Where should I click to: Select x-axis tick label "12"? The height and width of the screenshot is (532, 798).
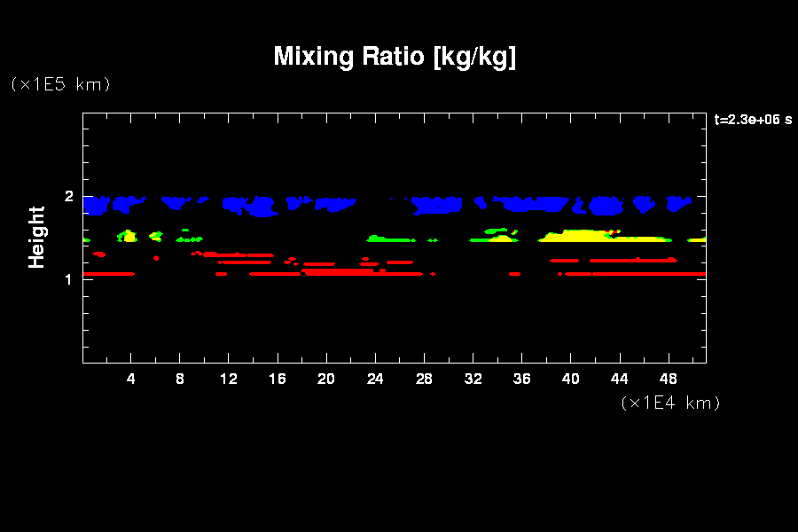[229, 379]
